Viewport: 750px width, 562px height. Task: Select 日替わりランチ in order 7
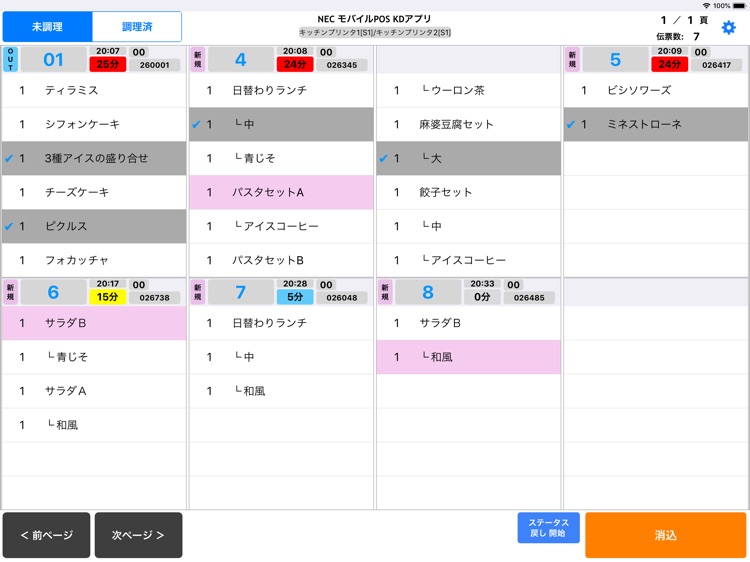point(281,323)
